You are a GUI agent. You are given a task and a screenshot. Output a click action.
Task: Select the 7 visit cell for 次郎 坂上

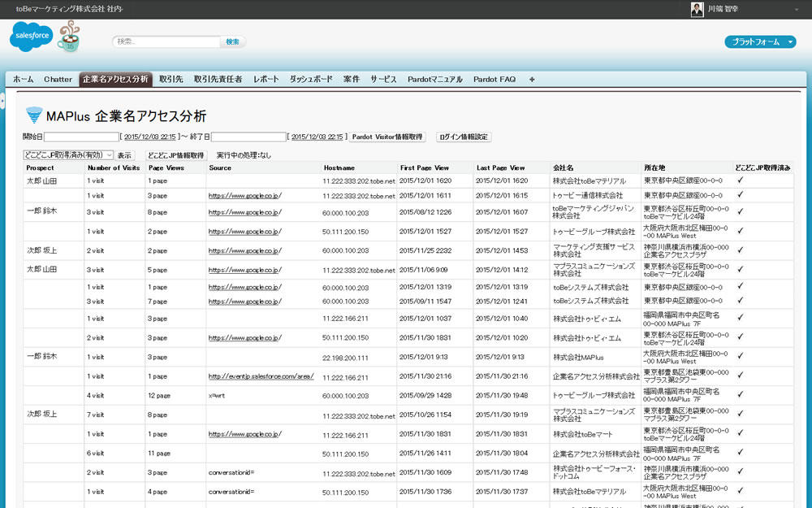pos(95,415)
